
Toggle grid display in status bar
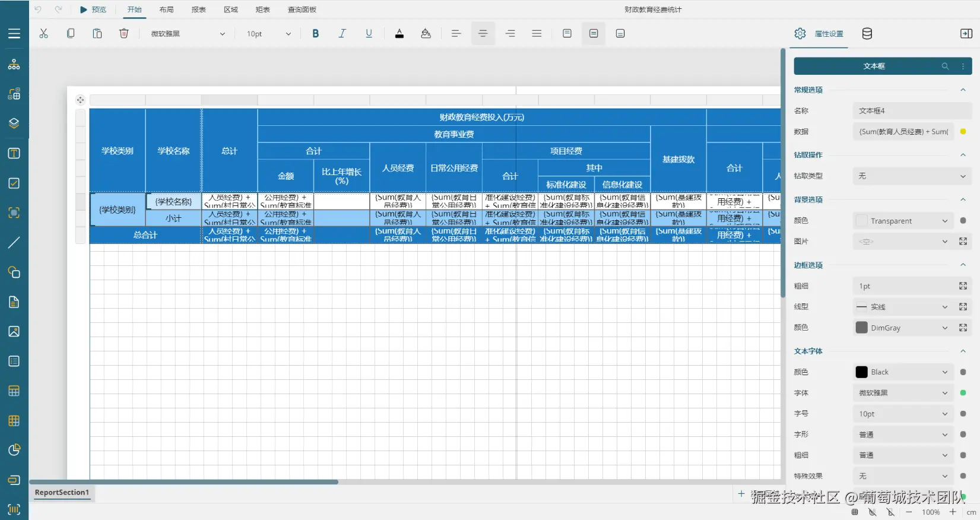click(x=855, y=512)
